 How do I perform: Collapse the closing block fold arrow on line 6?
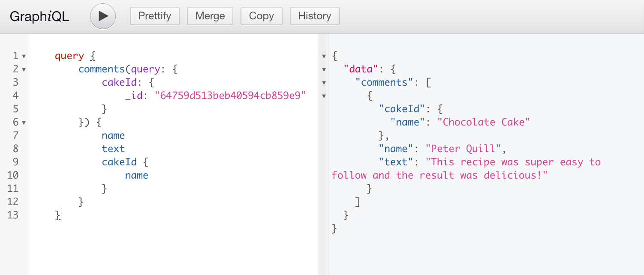point(24,122)
